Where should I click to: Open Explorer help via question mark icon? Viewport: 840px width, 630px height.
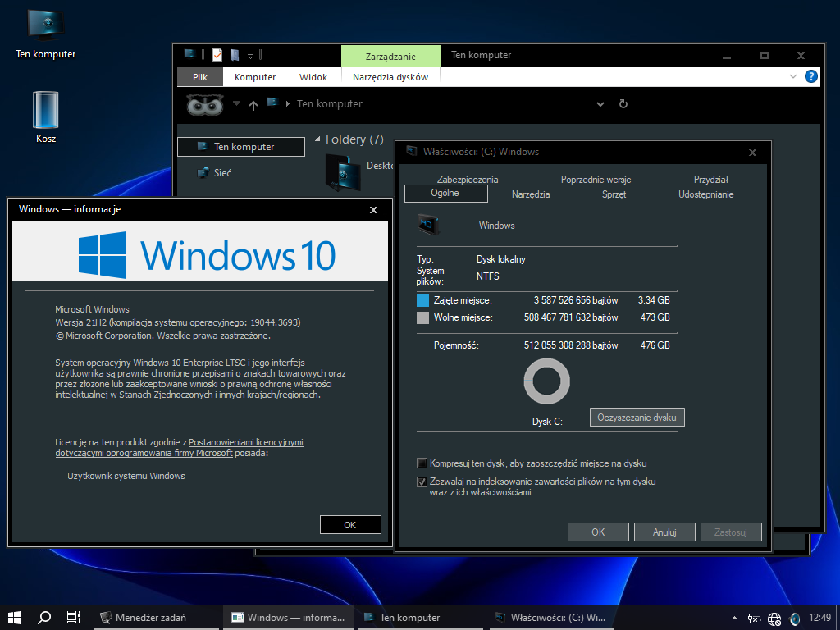pyautogui.click(x=811, y=76)
